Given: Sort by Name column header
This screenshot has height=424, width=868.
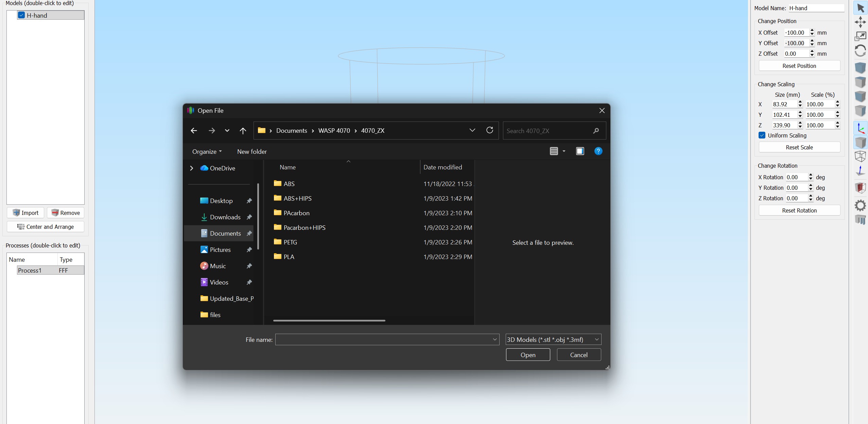Looking at the screenshot, I should 347,167.
